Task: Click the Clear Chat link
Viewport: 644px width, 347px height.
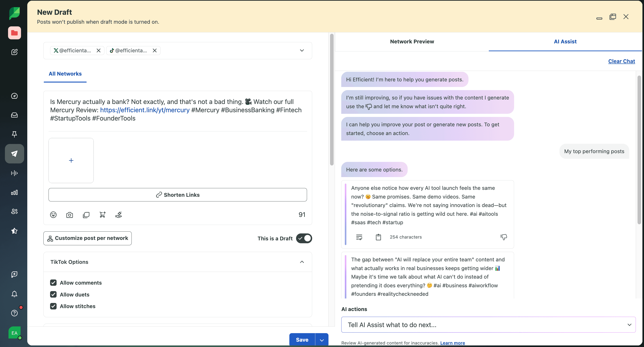Action: 621,61
